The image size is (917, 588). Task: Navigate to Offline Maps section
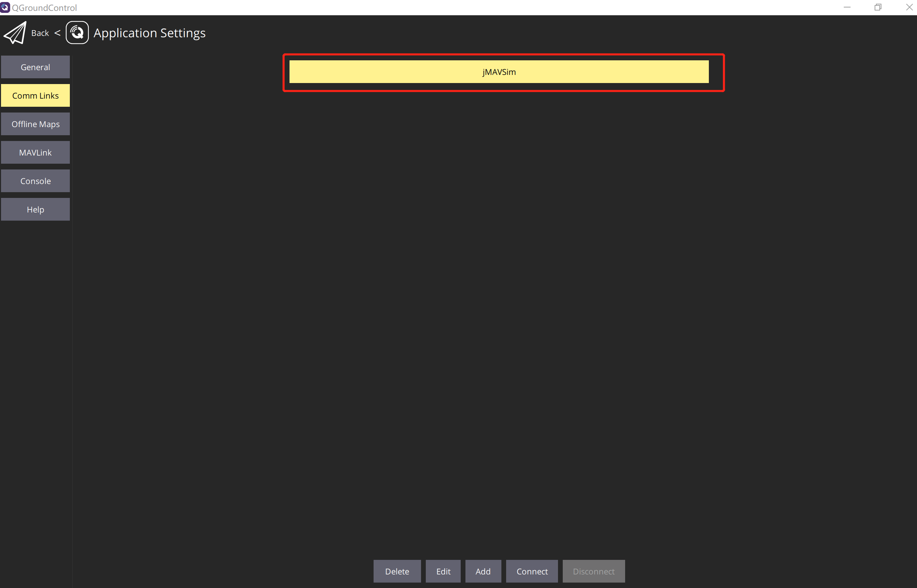35,124
